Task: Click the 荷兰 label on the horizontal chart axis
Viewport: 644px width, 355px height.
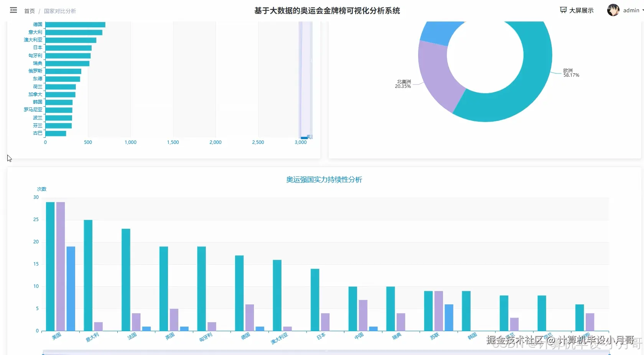Action: pos(38,87)
